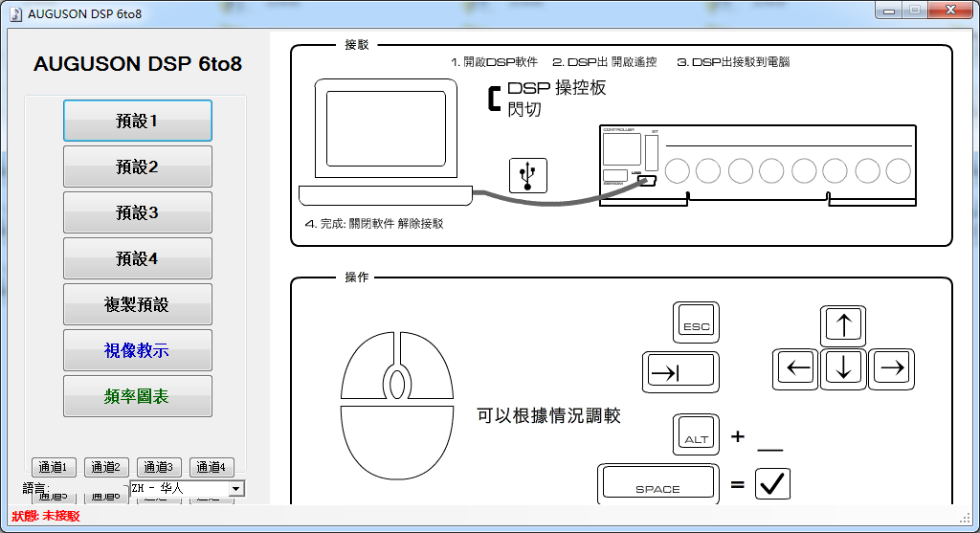The width and height of the screenshot is (980, 533).
Task: Minimize the AUGUSON DSP window
Action: point(889,11)
